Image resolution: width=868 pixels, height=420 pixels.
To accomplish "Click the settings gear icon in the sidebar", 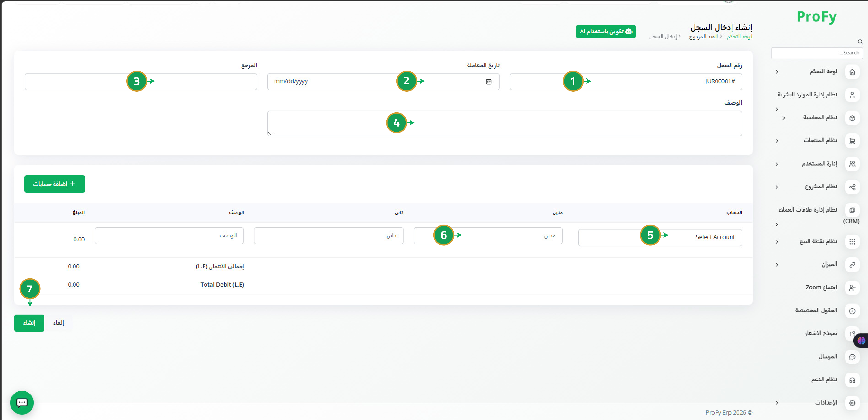I will click(x=852, y=403).
